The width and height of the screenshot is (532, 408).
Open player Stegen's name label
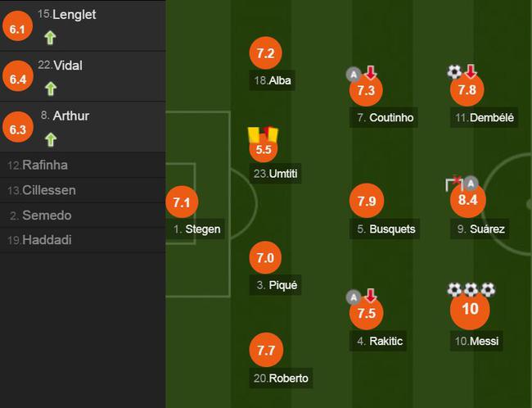[x=197, y=229]
